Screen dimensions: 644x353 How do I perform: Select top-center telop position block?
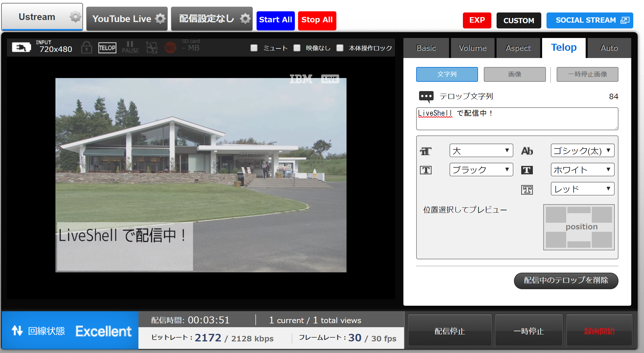click(579, 210)
